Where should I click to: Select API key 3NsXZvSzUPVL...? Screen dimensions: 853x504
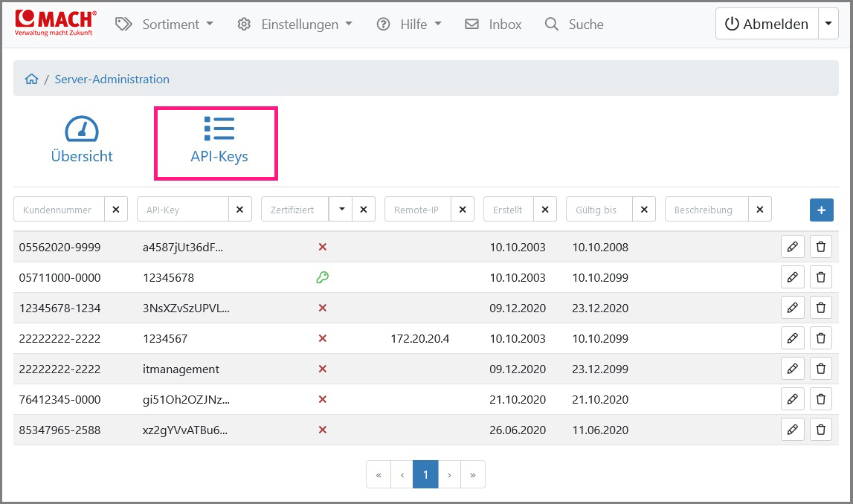pyautogui.click(x=186, y=308)
